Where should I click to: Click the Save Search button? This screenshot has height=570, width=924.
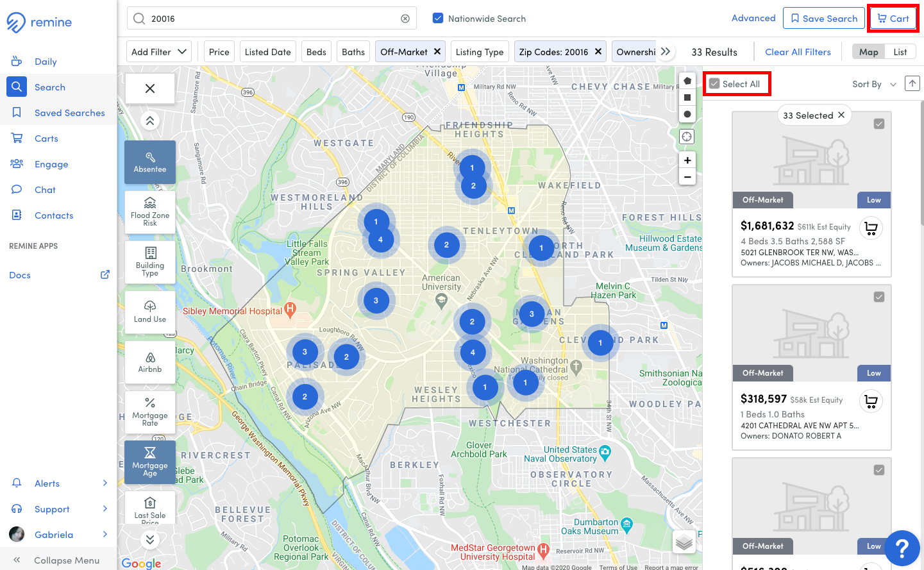824,18
